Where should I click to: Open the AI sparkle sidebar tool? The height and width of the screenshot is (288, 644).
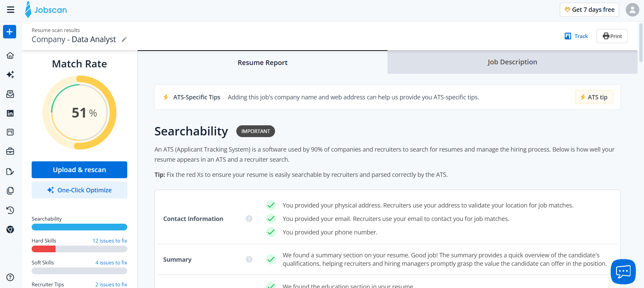click(10, 74)
